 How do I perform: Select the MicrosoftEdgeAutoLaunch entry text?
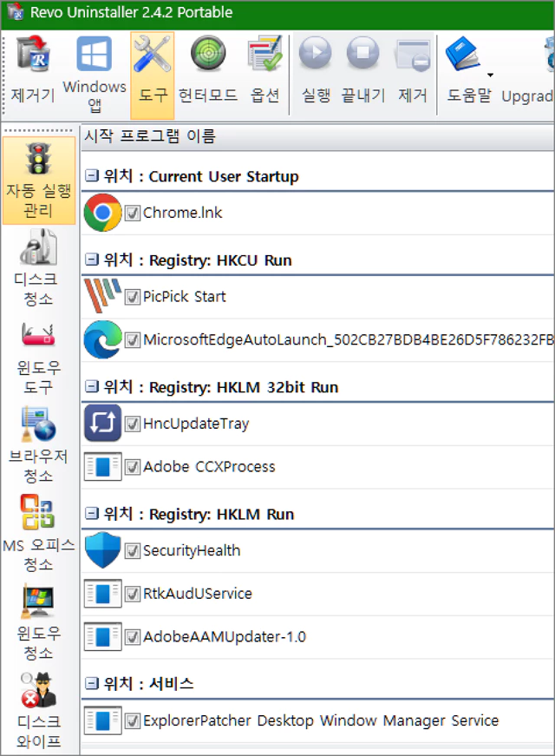[x=349, y=340]
